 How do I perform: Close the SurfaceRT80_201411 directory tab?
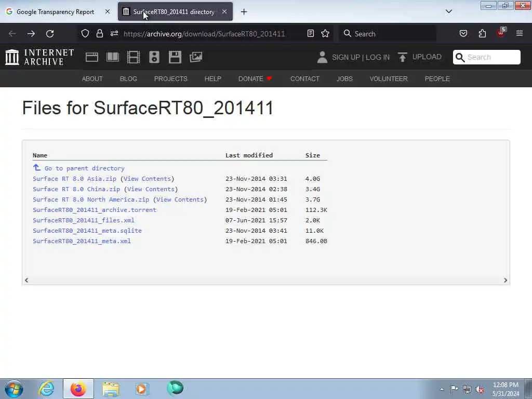[x=224, y=11]
